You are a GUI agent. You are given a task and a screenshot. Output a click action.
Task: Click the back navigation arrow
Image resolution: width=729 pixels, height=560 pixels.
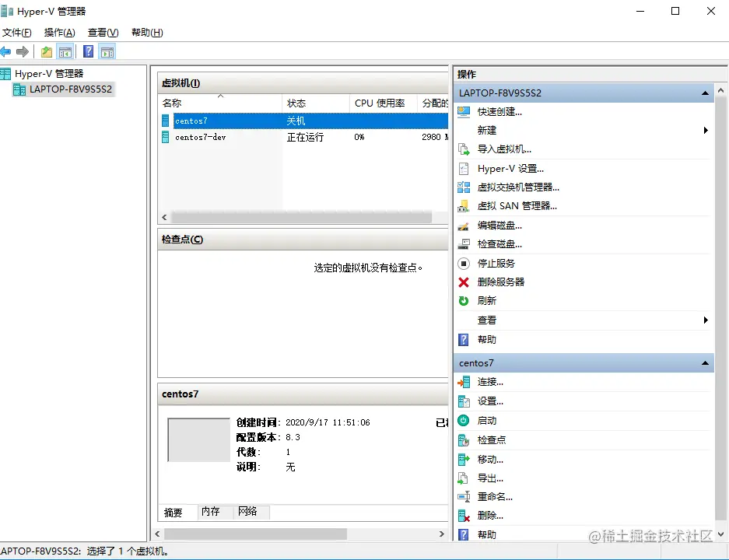(x=6, y=51)
